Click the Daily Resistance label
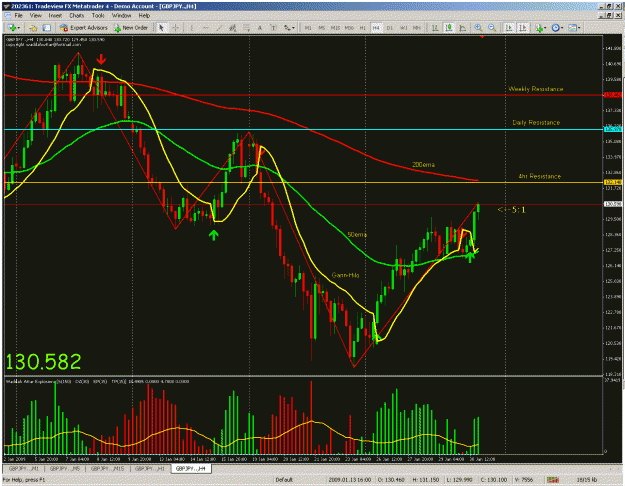 [x=536, y=122]
